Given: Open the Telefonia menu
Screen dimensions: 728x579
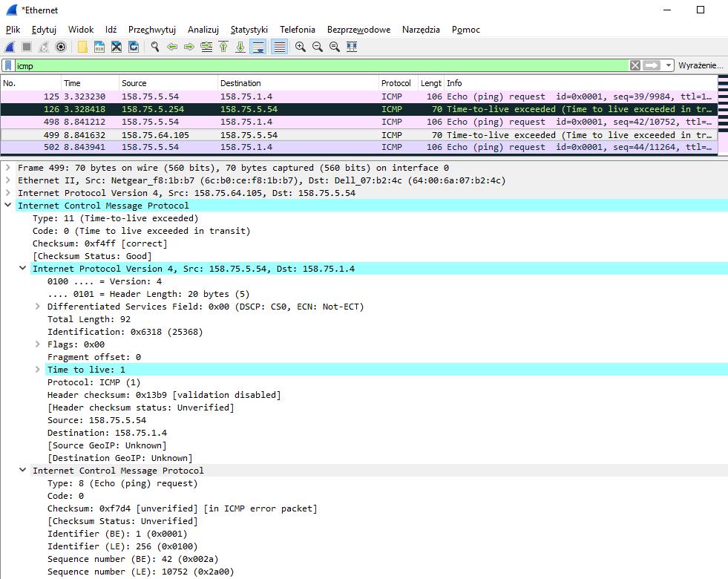Looking at the screenshot, I should [298, 30].
